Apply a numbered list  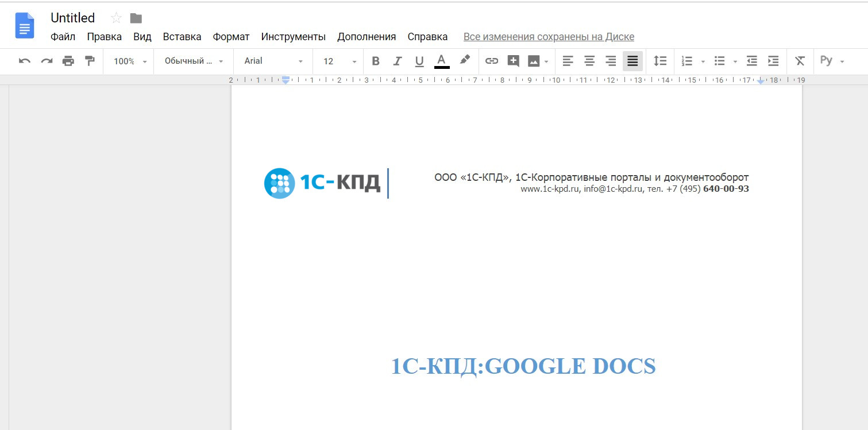pyautogui.click(x=687, y=61)
